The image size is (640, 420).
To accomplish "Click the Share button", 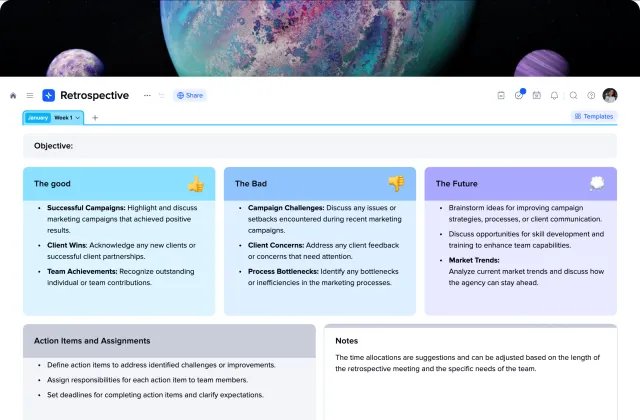I will [x=190, y=96].
